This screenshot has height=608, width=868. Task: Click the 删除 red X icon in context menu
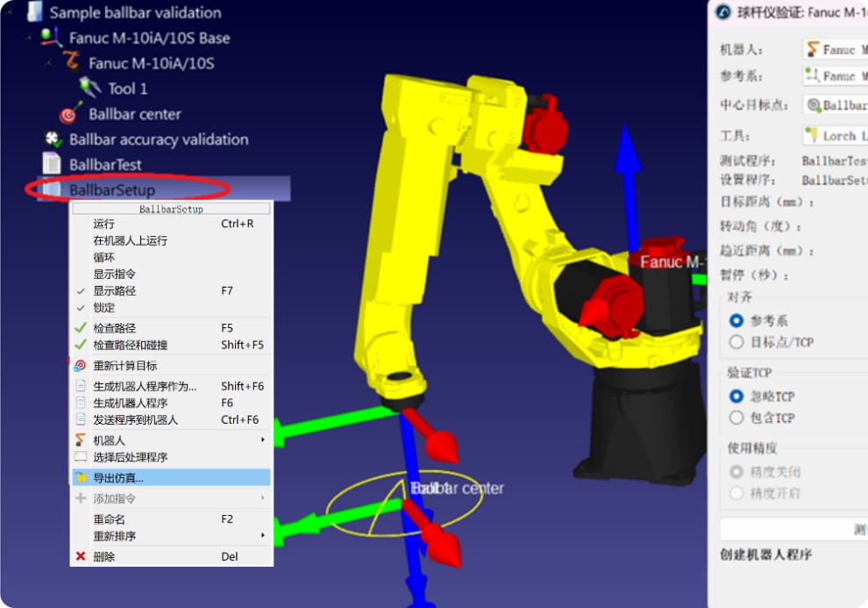(80, 556)
